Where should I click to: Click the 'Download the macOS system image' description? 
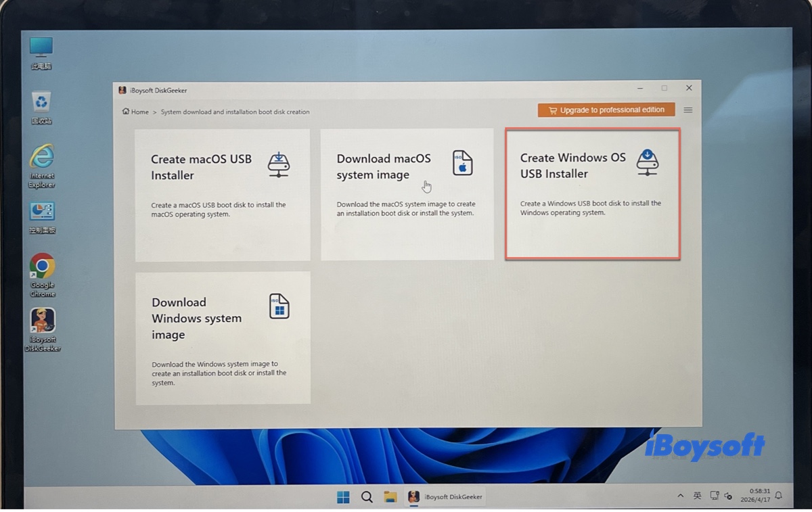pos(406,208)
